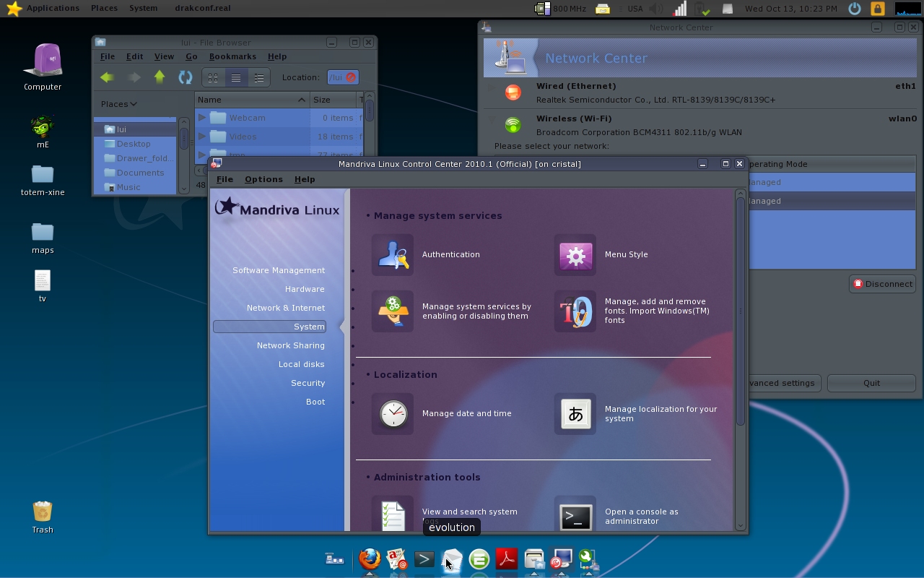The image size is (924, 578).
Task: Open Manage system services icon
Action: tap(393, 311)
